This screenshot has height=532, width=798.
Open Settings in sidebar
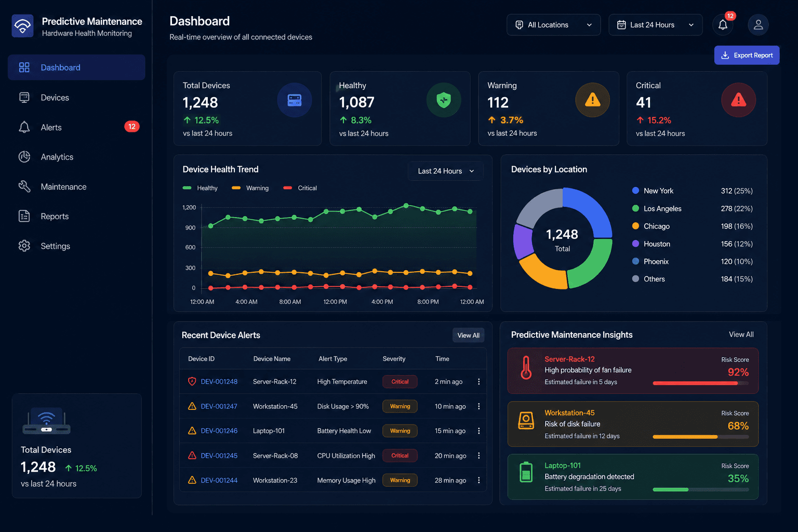coord(76,246)
